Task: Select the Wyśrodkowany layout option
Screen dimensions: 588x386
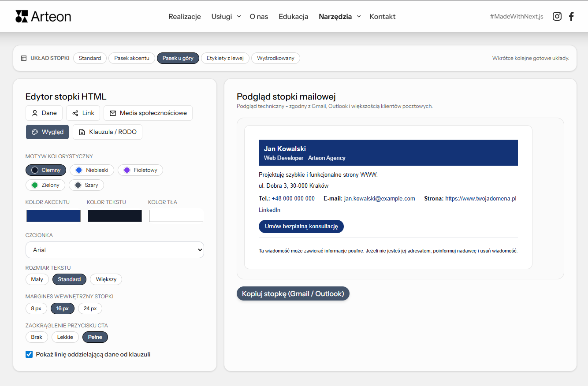Action: tap(275, 58)
